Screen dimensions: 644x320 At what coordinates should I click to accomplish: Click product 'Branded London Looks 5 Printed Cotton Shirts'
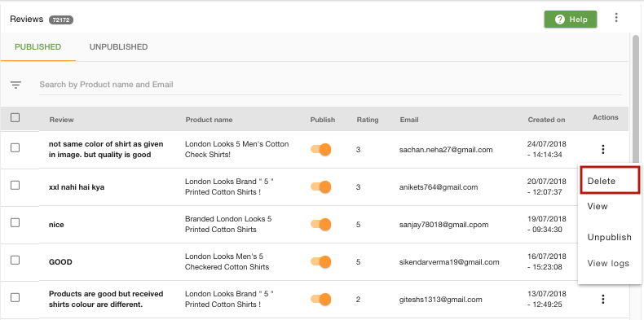pyautogui.click(x=228, y=224)
